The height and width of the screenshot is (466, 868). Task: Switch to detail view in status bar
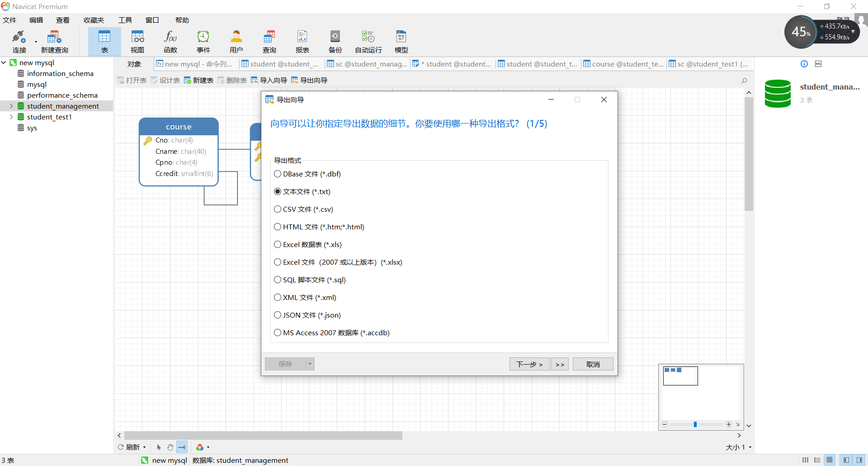click(x=817, y=460)
